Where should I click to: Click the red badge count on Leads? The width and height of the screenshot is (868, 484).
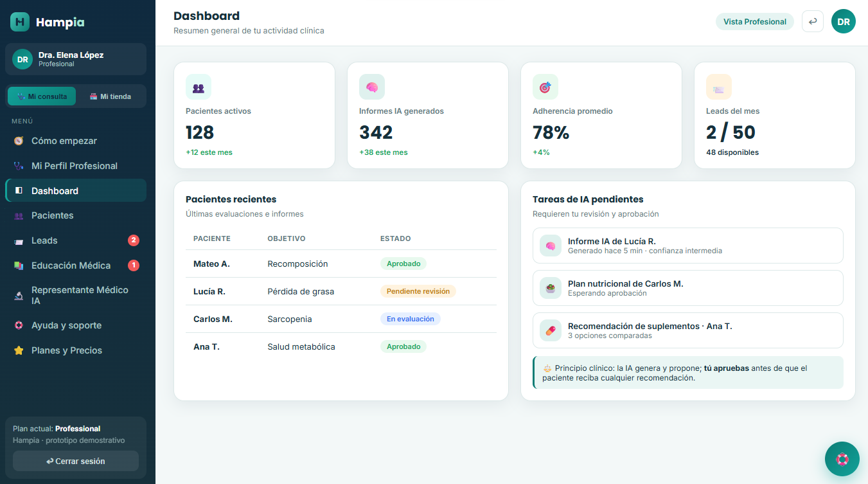134,240
